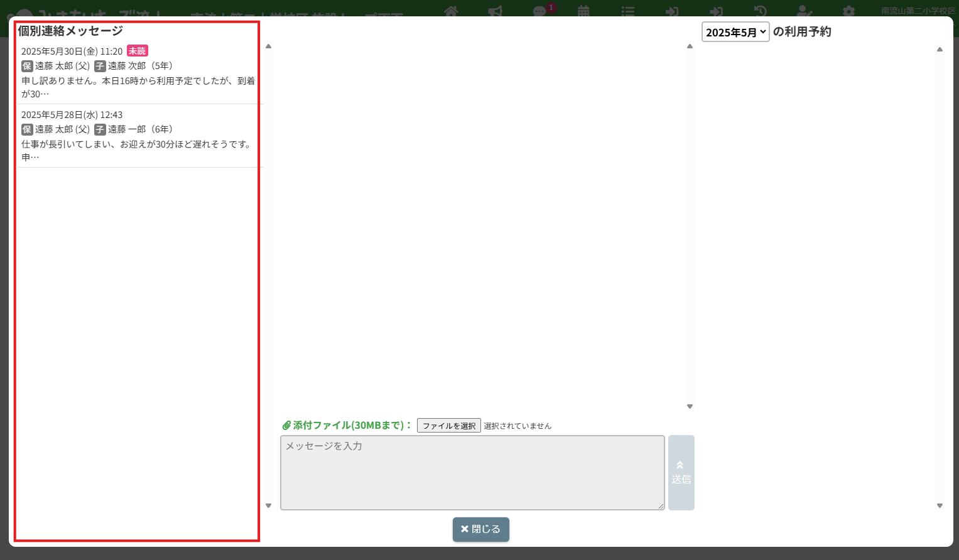Screen dimensions: 959x560
Task: Select the May 28 message about 遠藤 一郎
Action: [x=138, y=136]
